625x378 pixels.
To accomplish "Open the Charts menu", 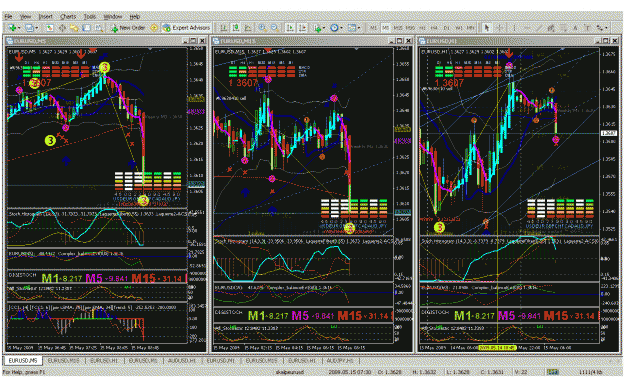I will 68,17.
